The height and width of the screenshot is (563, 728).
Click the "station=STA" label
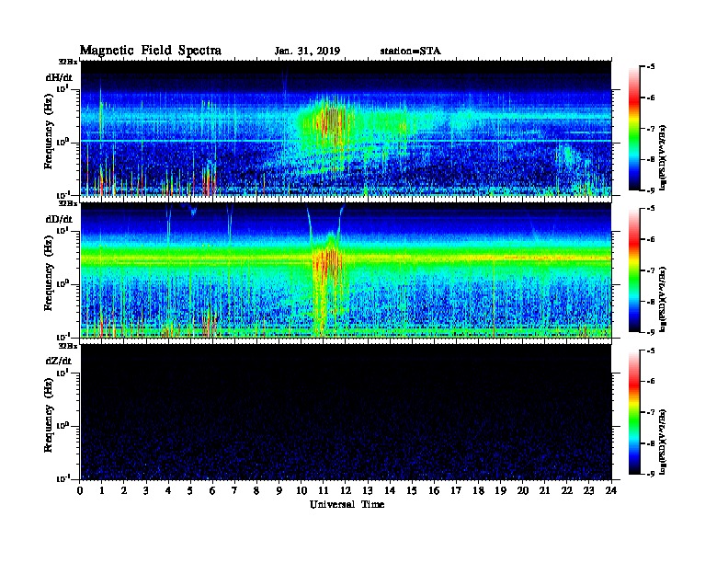[x=410, y=52]
